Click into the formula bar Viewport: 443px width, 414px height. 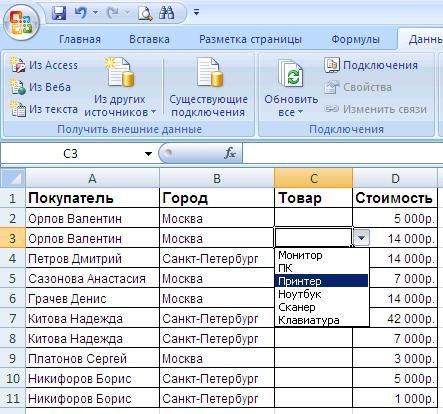343,154
